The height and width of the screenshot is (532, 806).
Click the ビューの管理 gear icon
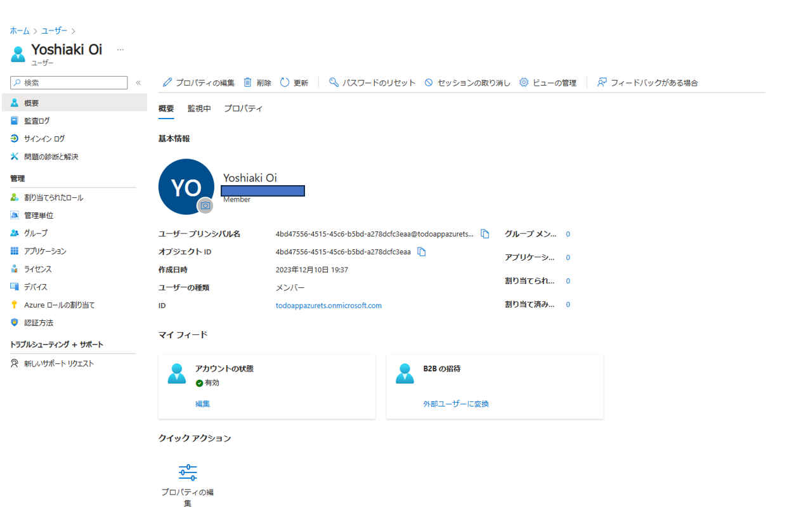pyautogui.click(x=524, y=82)
